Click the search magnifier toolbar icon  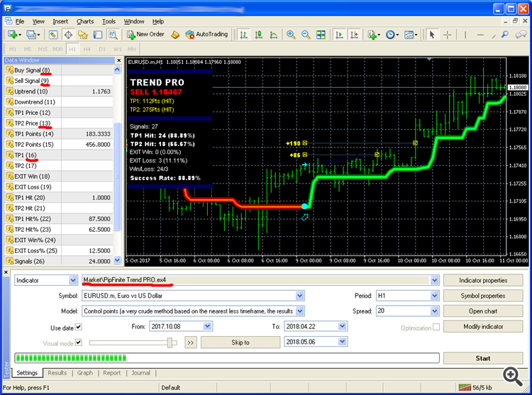(x=505, y=35)
